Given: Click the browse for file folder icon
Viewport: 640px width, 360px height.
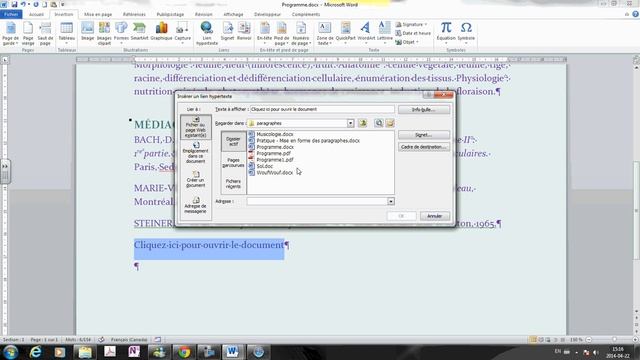Looking at the screenshot, I should (390, 123).
